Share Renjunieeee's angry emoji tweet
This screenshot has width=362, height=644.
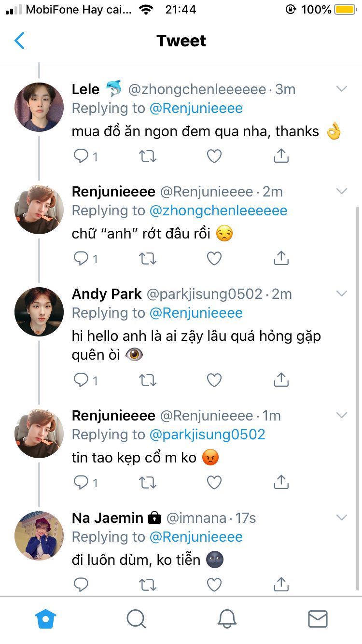pyautogui.click(x=281, y=482)
